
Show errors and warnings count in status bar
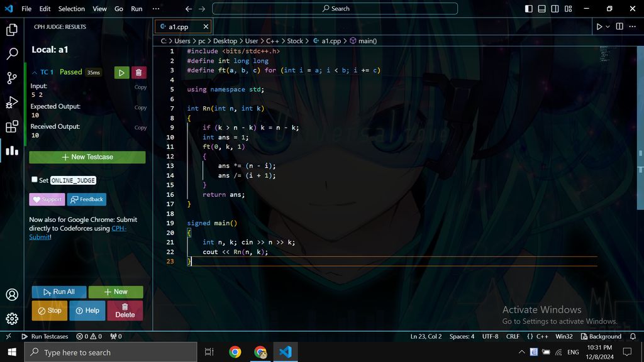(x=89, y=336)
